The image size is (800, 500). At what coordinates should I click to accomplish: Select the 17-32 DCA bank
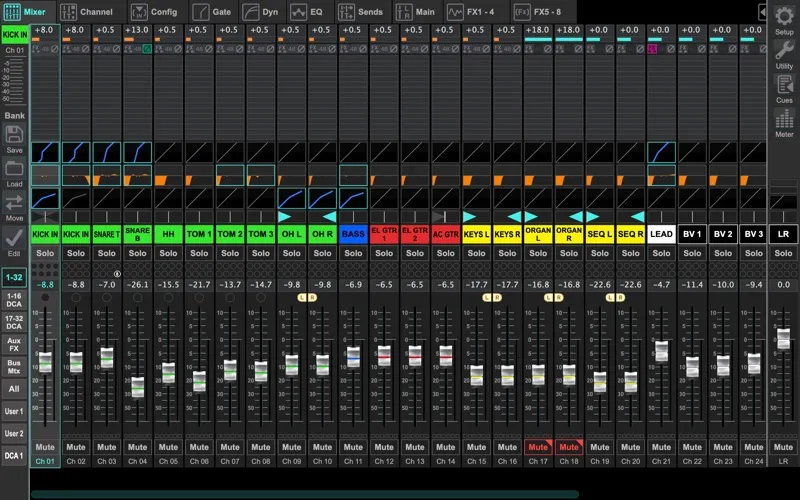(x=14, y=322)
